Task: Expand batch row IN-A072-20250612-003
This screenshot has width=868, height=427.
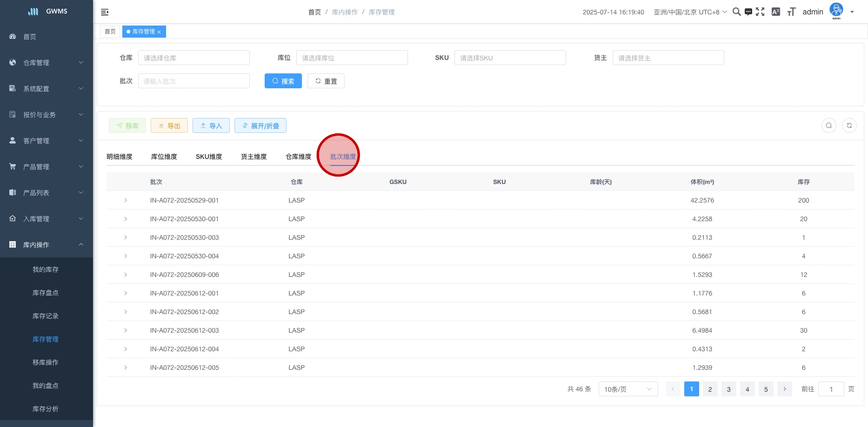Action: [x=126, y=330]
